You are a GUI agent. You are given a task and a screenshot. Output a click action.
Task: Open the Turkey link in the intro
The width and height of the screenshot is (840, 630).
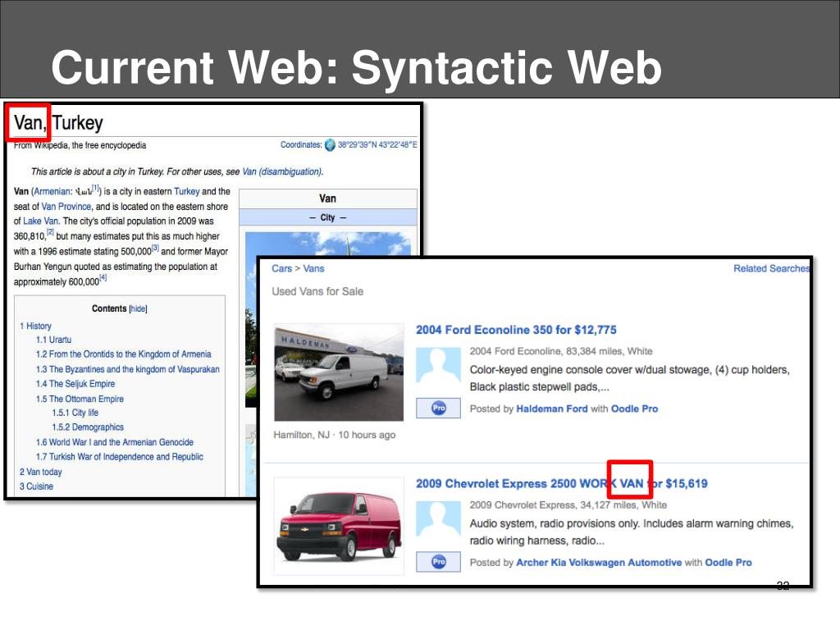point(186,191)
